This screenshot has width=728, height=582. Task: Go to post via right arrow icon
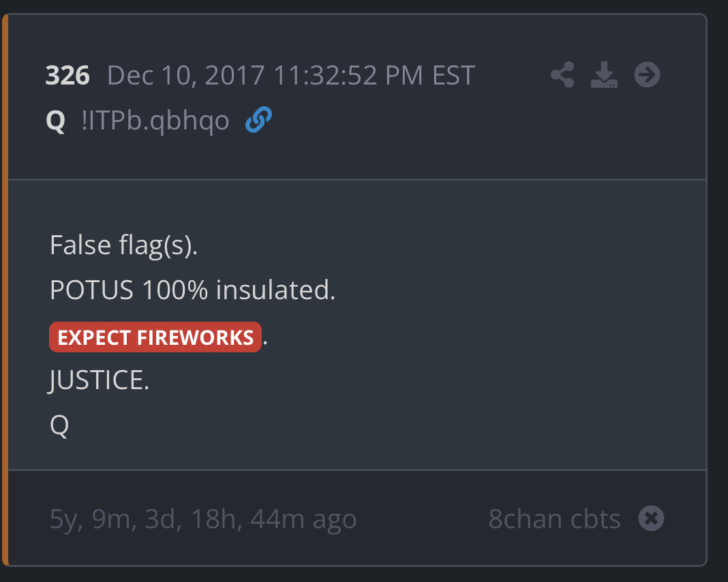pyautogui.click(x=647, y=75)
